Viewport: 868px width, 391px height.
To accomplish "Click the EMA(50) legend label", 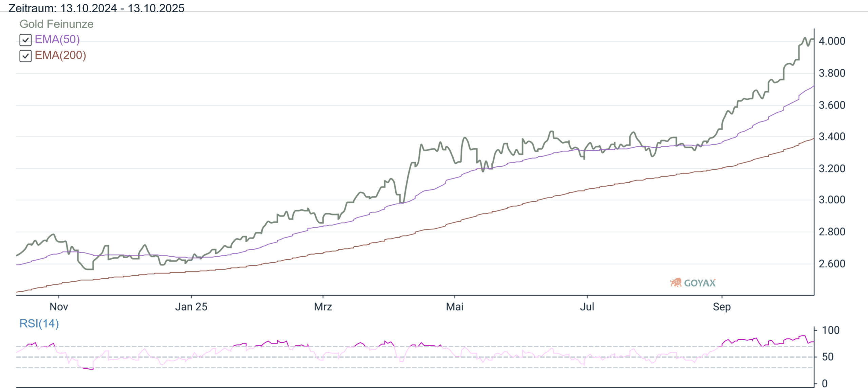I will point(57,39).
